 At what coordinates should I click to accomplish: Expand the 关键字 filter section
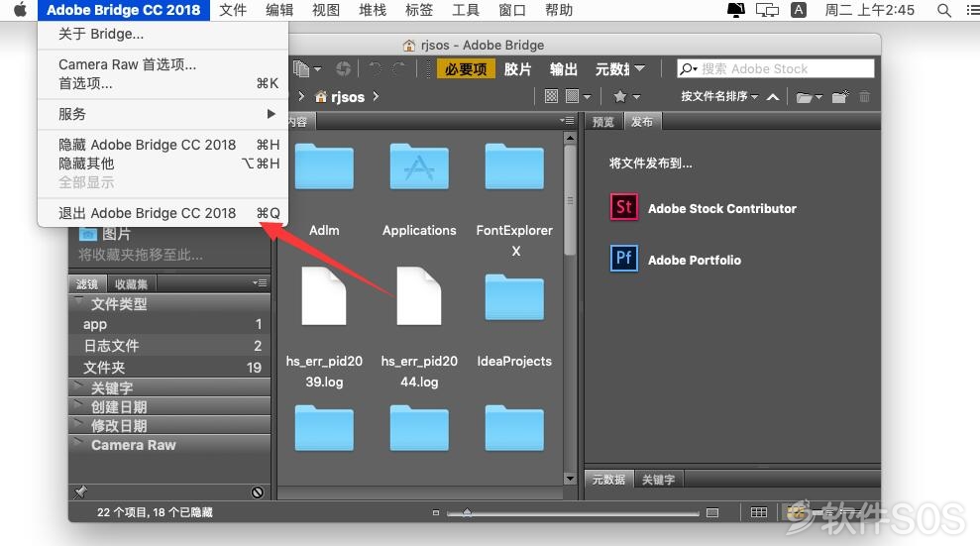(x=78, y=385)
